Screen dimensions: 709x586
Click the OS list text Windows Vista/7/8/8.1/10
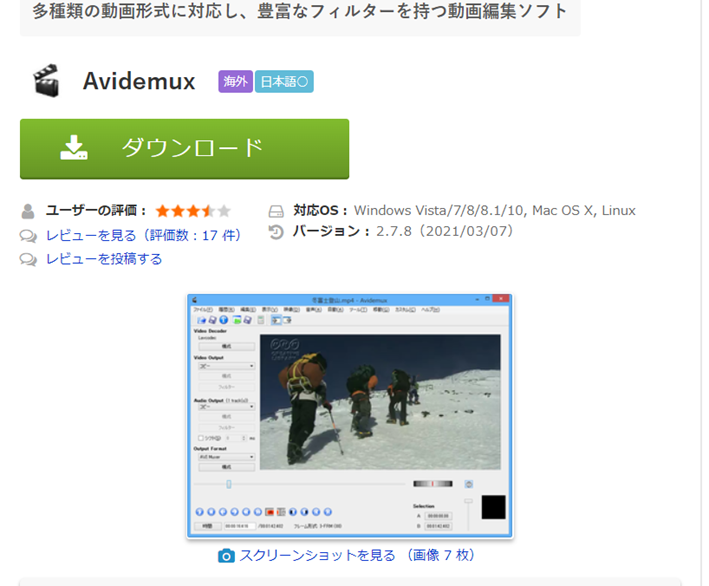pyautogui.click(x=439, y=211)
